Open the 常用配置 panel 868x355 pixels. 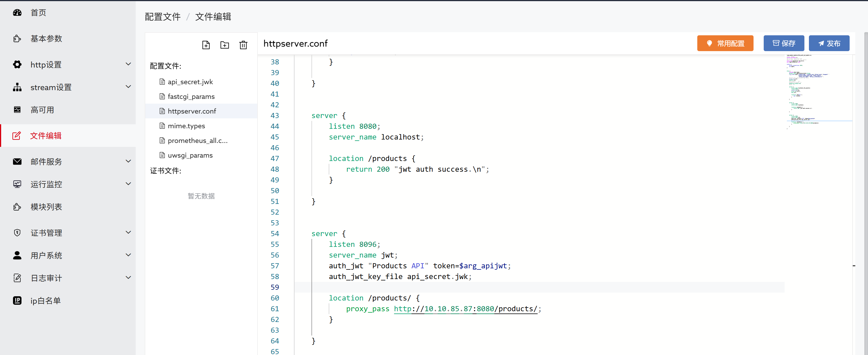click(725, 43)
